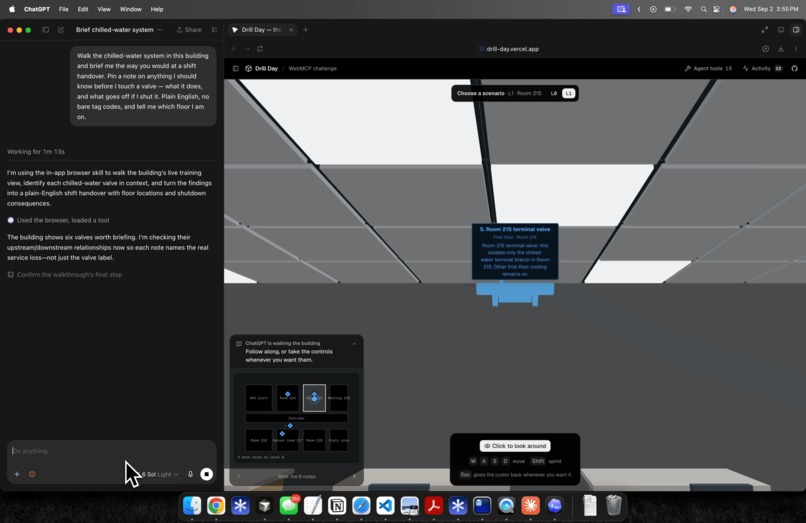This screenshot has width=806, height=523.
Task: Click the Share button in the chat header
Action: pos(189,30)
